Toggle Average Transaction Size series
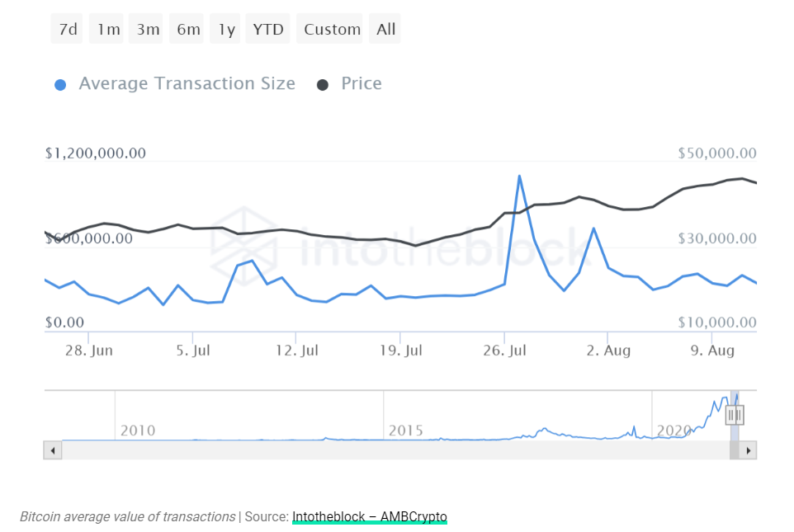The height and width of the screenshot is (532, 794). (187, 83)
